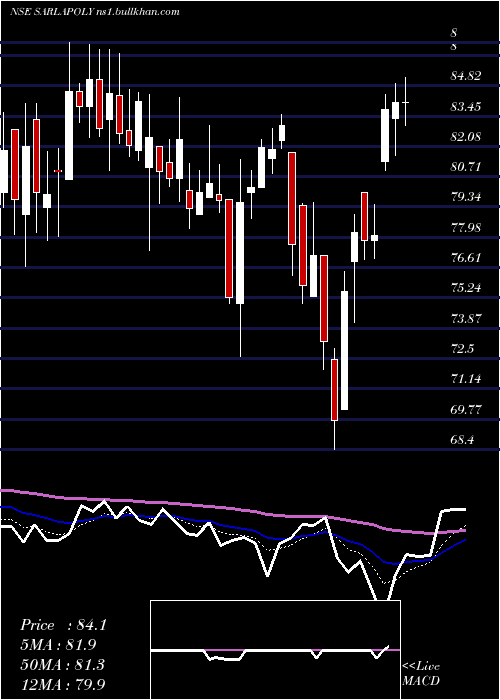The height and width of the screenshot is (700, 500).
Task: Click the 50MA : 81.3 value
Action: click(x=62, y=664)
